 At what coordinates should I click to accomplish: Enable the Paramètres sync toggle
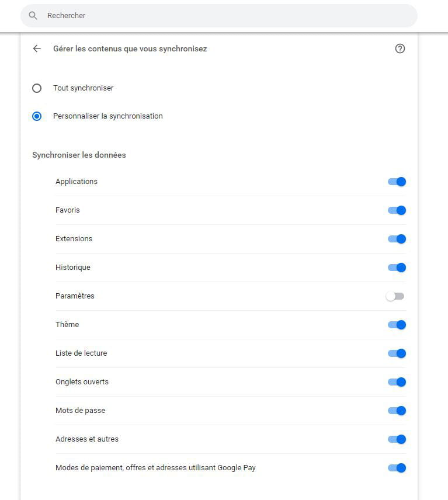[395, 296]
